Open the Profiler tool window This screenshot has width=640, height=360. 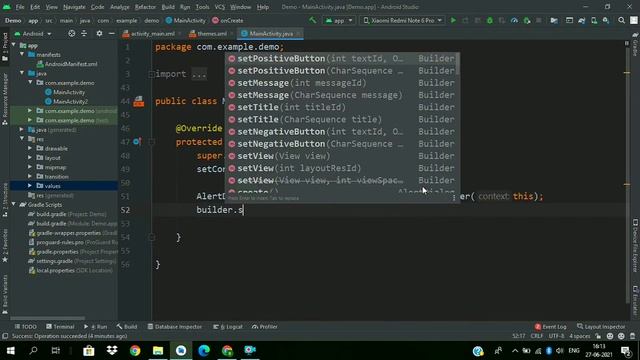tap(264, 327)
